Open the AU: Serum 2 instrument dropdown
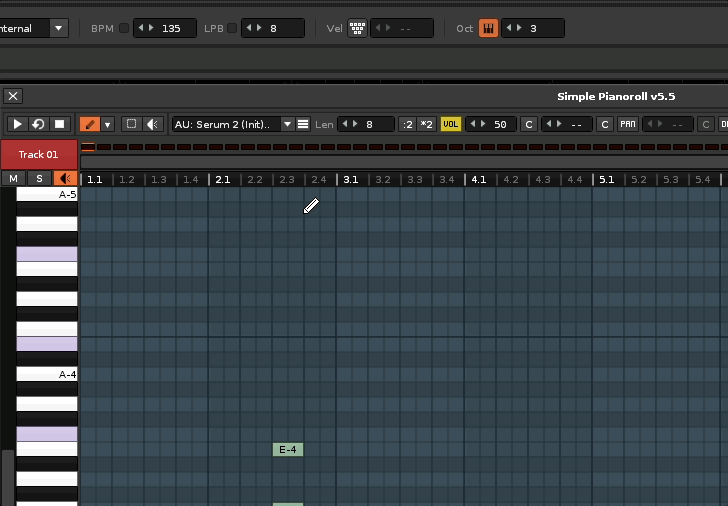Image resolution: width=728 pixels, height=506 pixels. 232,124
